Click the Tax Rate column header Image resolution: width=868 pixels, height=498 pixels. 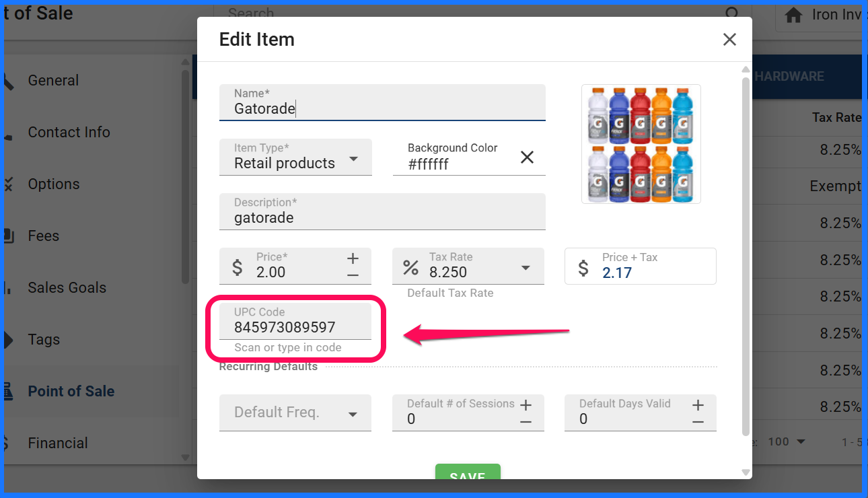(x=836, y=117)
